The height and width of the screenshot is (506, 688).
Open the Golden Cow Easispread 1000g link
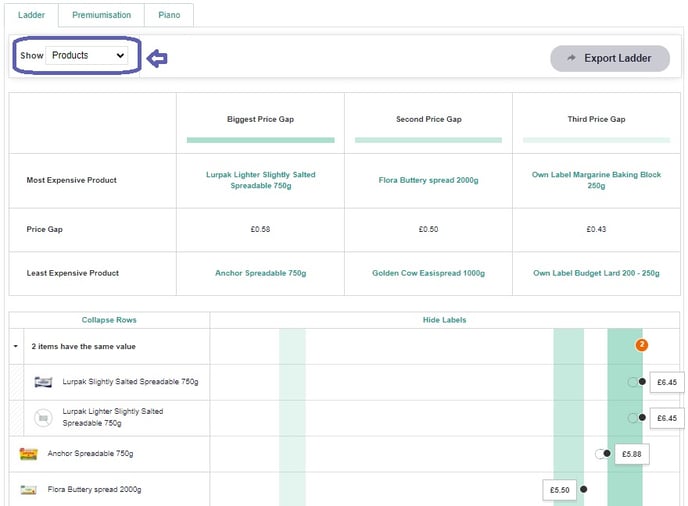tap(428, 273)
